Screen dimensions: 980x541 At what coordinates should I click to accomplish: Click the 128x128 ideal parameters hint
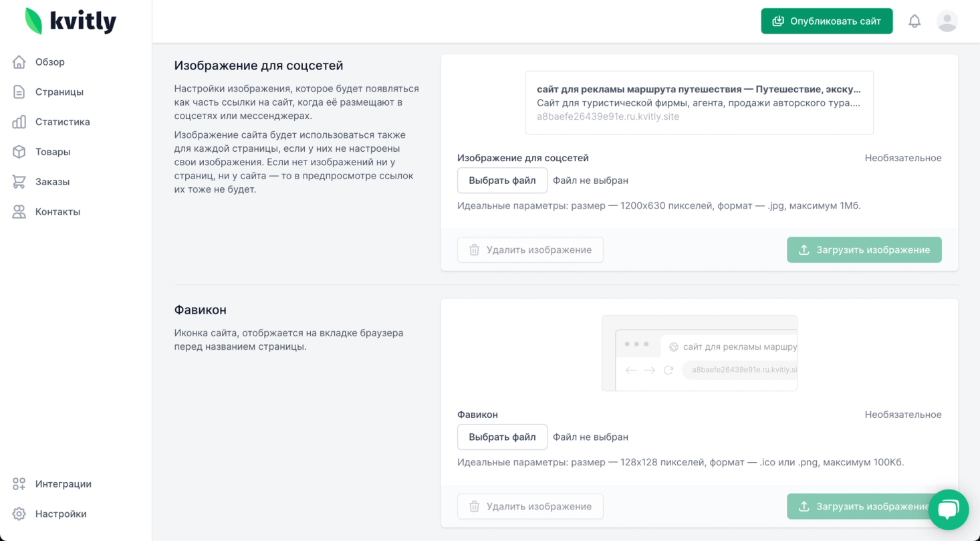pyautogui.click(x=681, y=463)
